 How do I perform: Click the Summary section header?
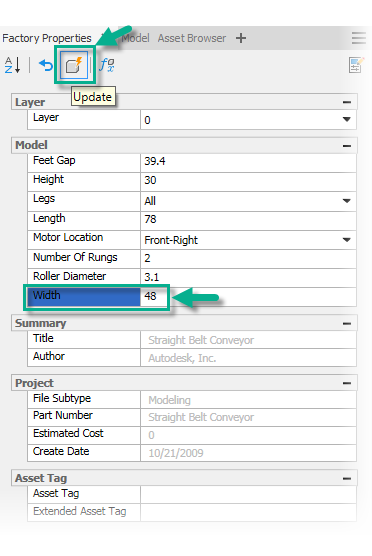click(184, 323)
